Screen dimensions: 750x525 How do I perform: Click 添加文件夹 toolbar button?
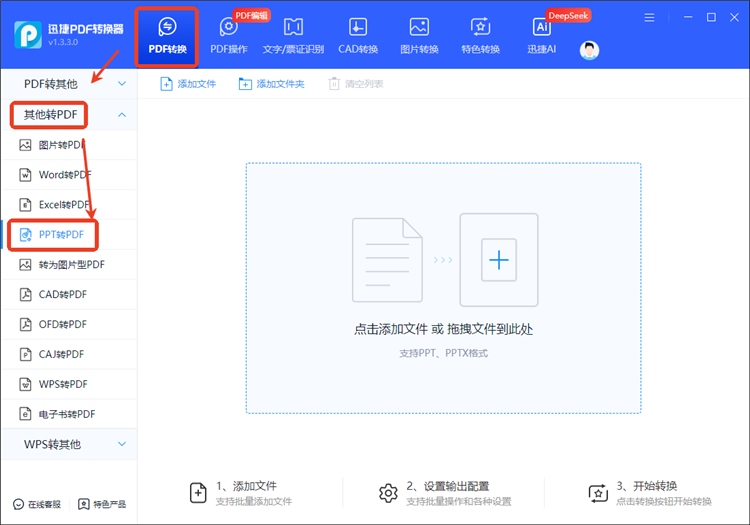coord(271,84)
